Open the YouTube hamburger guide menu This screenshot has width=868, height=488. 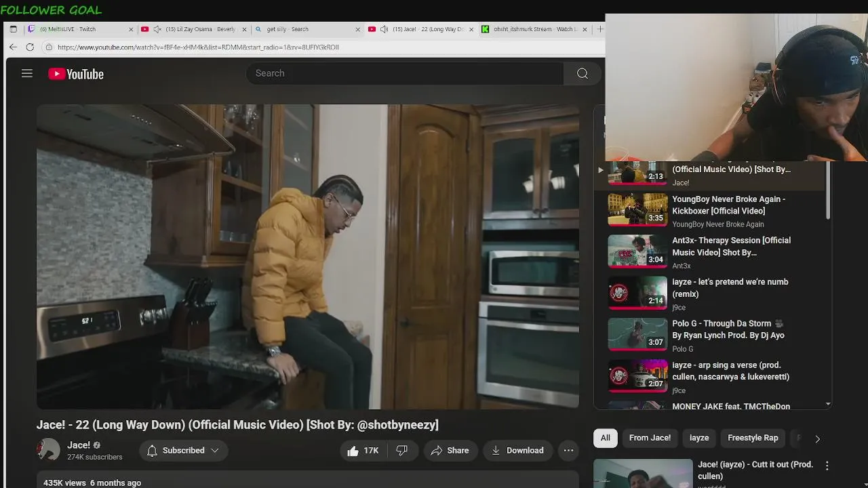pyautogui.click(x=27, y=73)
